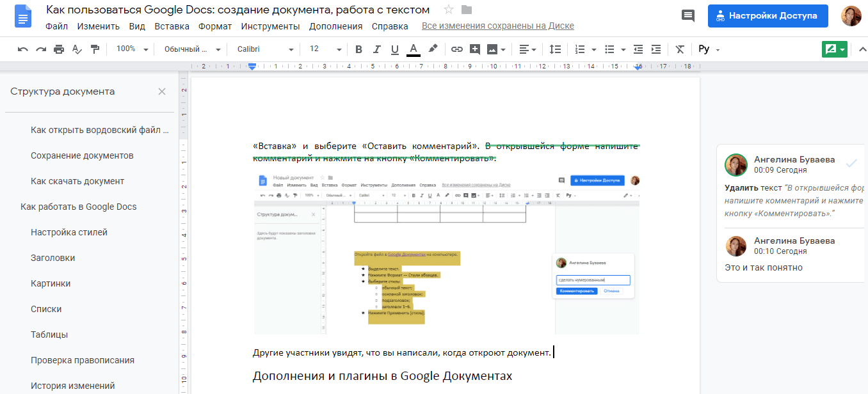Open the font size dropdown
The height and width of the screenshot is (394, 868).
[x=323, y=49]
